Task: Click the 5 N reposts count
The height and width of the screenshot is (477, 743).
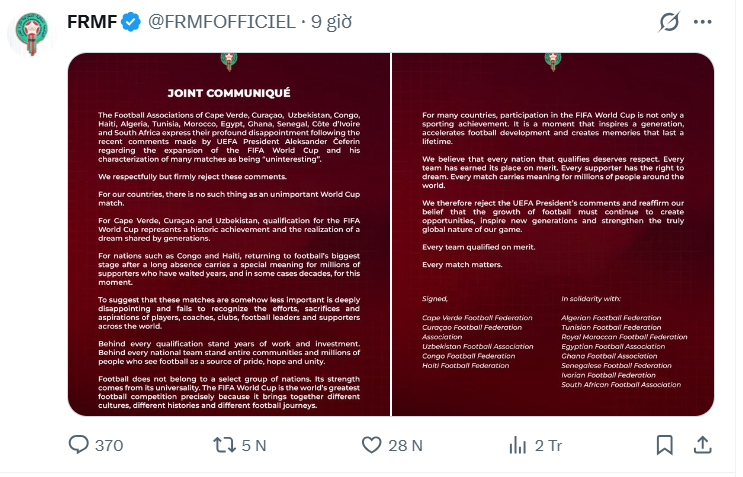Action: [254, 446]
